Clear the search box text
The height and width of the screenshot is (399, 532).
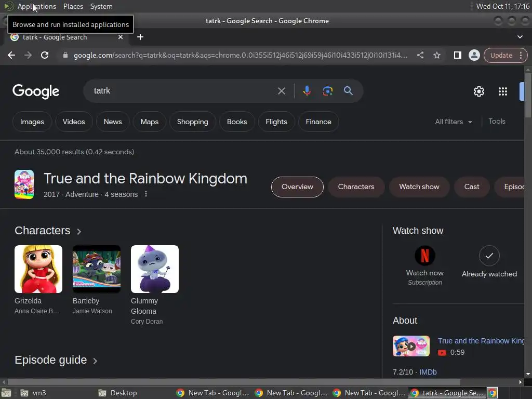coord(281,91)
